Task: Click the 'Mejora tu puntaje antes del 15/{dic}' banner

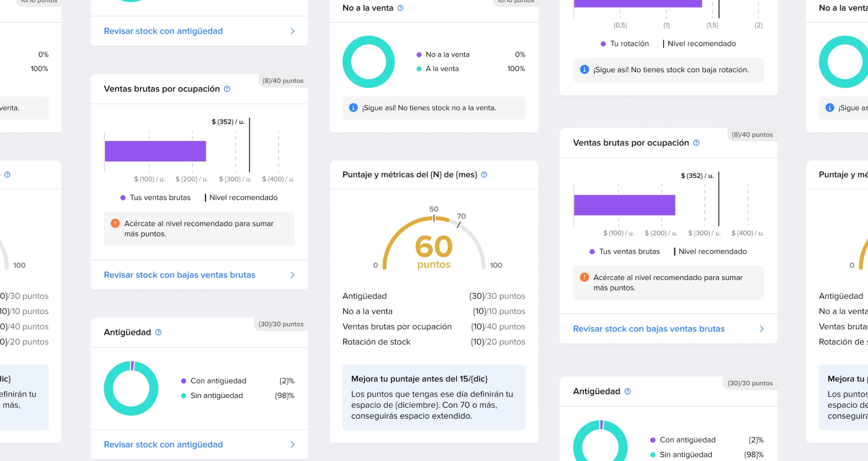Action: [x=434, y=397]
